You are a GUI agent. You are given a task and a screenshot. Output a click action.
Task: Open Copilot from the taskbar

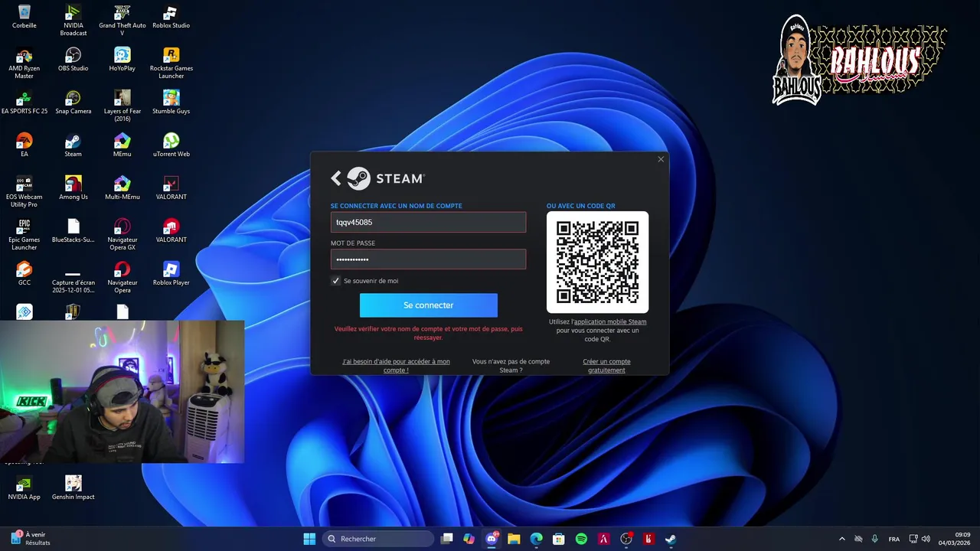click(469, 539)
